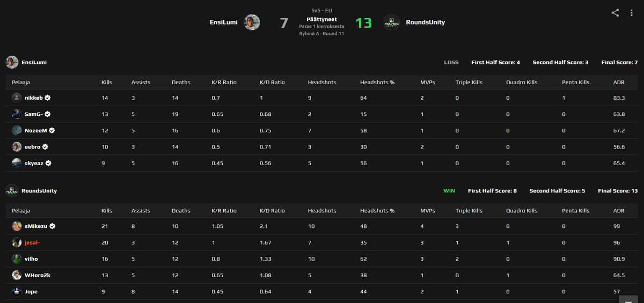Open RoundsUnity team logo in match header
Viewport: 644px width, 303px height.
click(x=392, y=23)
